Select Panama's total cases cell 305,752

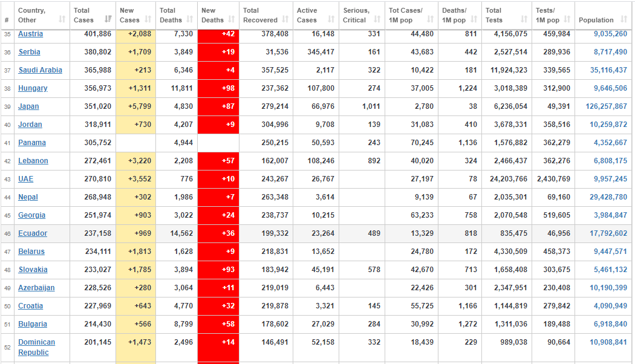pos(93,143)
